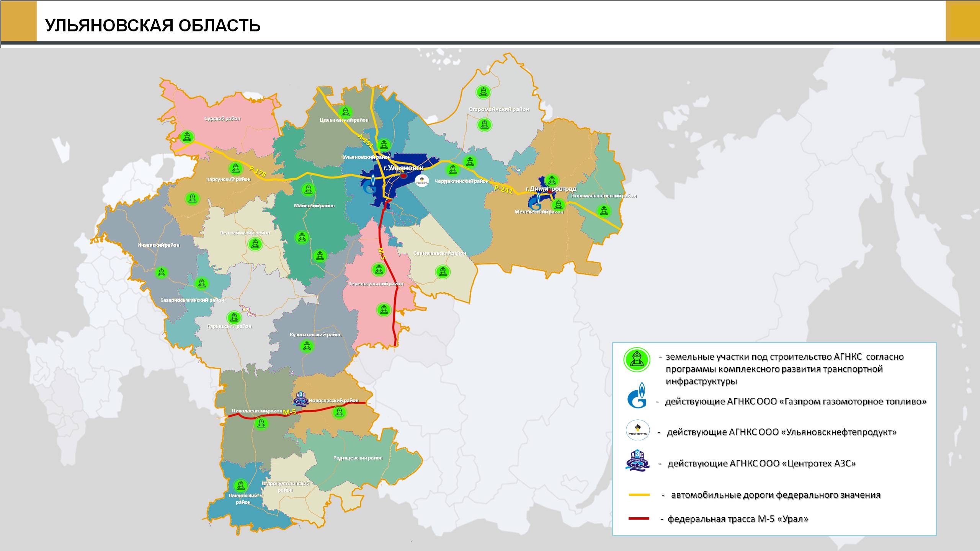Select green site icon in Инзенский район
The image size is (980, 551).
coord(162,272)
